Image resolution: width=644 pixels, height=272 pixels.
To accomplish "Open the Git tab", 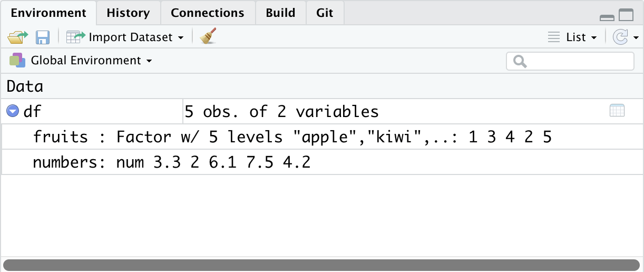I will point(325,13).
